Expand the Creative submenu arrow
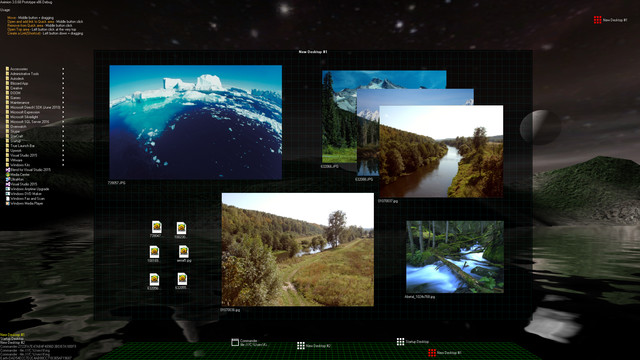The image size is (640, 360). [63, 88]
